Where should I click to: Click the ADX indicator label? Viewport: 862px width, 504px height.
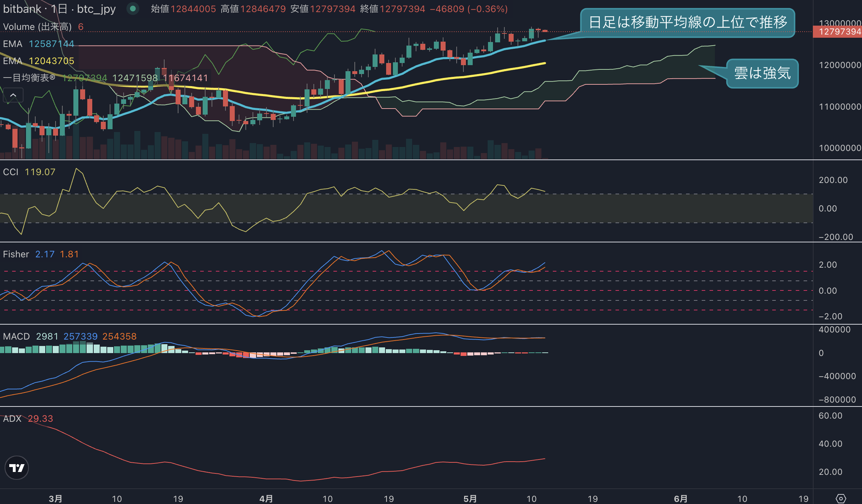click(12, 419)
